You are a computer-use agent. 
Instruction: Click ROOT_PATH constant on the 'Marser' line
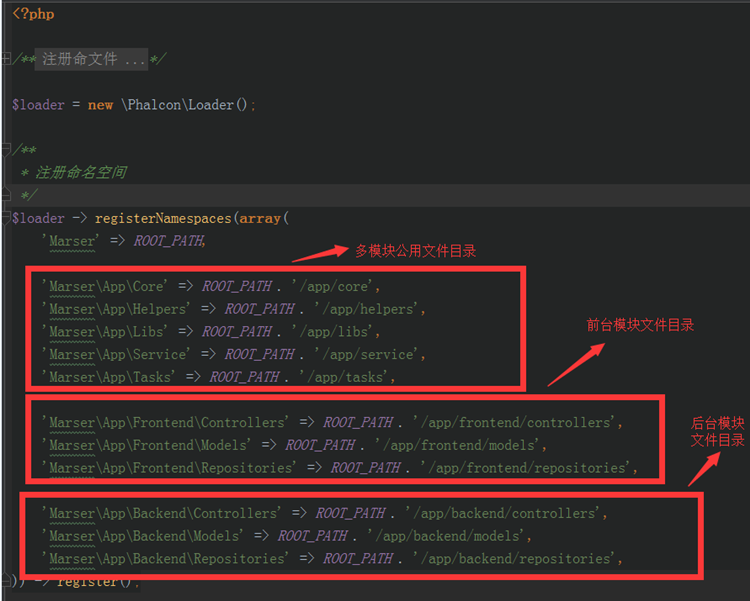[169, 241]
